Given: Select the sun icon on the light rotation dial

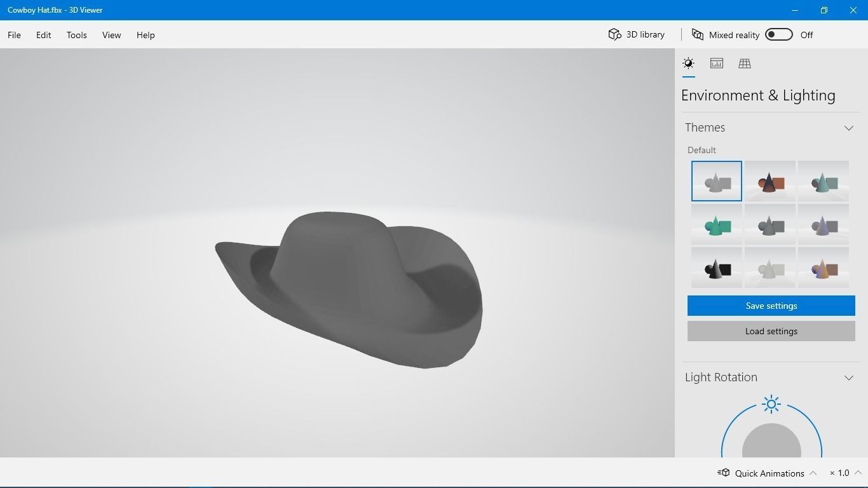Looking at the screenshot, I should click(x=771, y=404).
